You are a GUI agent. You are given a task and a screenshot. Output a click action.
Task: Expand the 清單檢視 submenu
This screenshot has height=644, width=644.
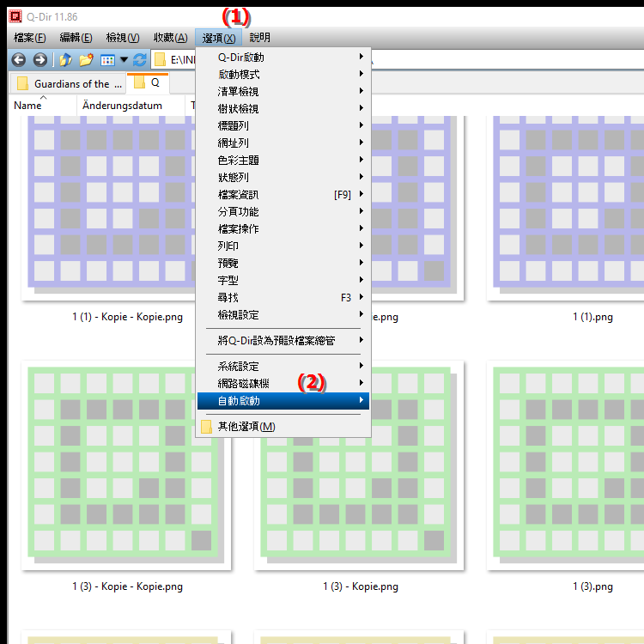click(283, 92)
